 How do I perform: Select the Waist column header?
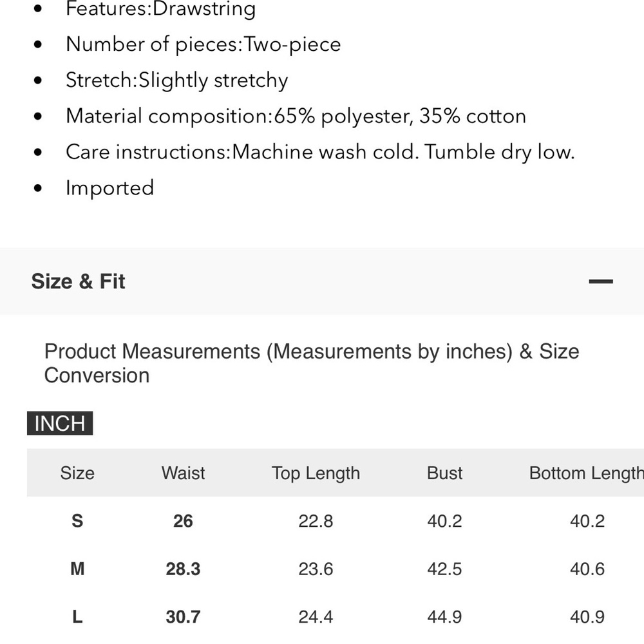pyautogui.click(x=183, y=473)
